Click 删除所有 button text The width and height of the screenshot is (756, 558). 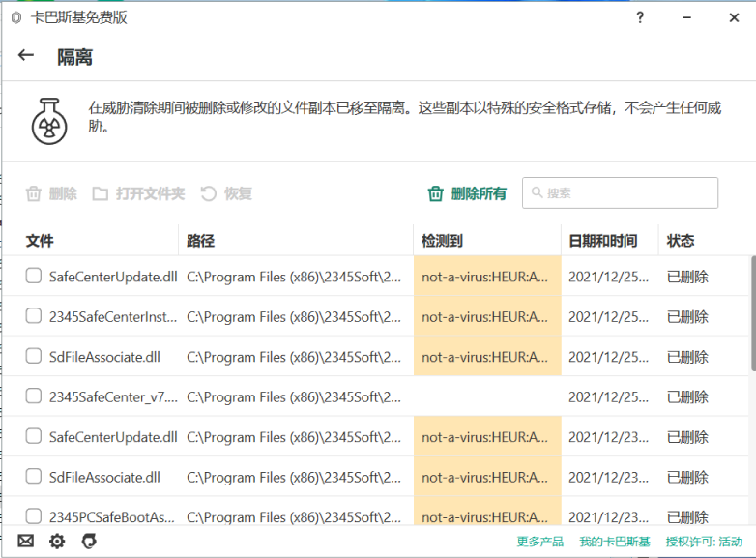coord(479,193)
